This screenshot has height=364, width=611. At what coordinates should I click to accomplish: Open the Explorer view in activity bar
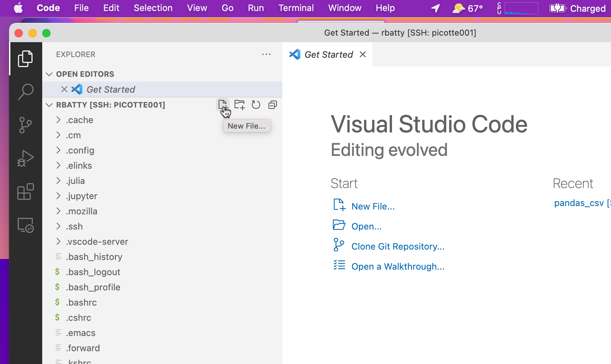pos(25,59)
